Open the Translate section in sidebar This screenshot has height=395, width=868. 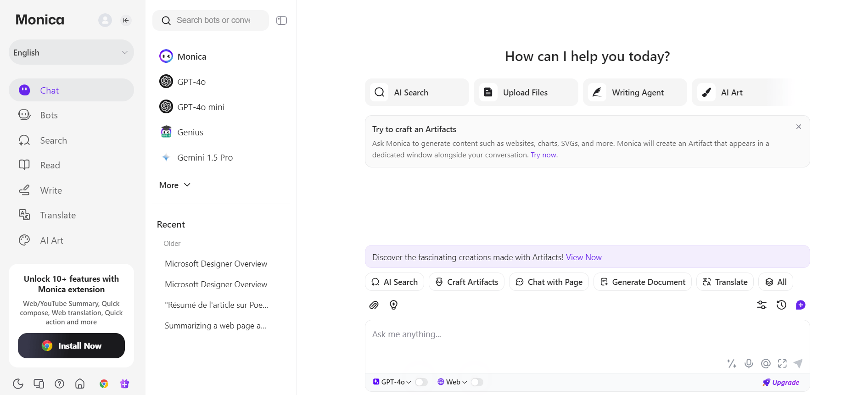[x=71, y=215]
